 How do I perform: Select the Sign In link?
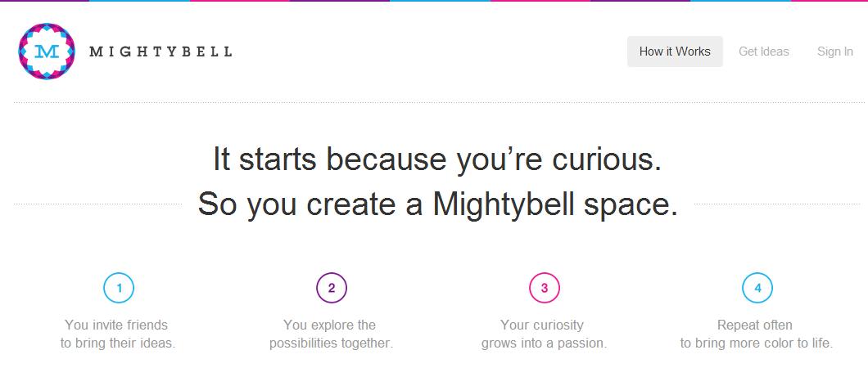834,52
